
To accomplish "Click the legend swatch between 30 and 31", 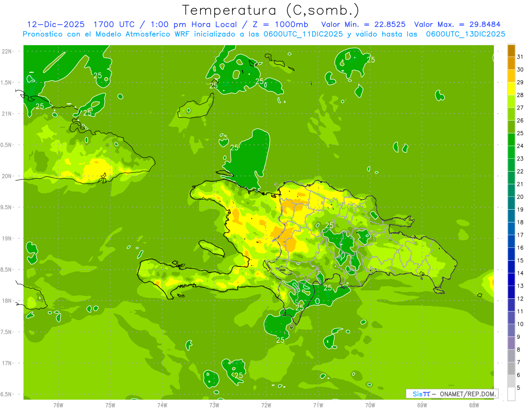I will pyautogui.click(x=511, y=63).
